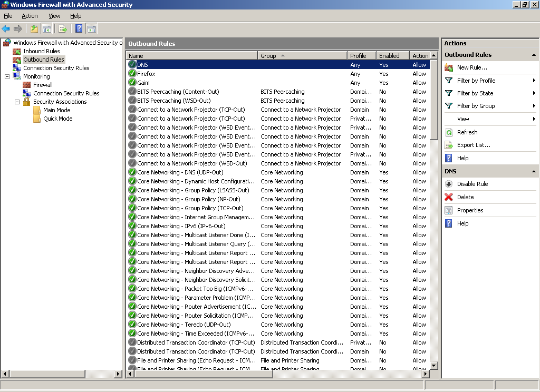
Task: Click the console tree horizontal scrollbar right arrow
Action: [118, 374]
